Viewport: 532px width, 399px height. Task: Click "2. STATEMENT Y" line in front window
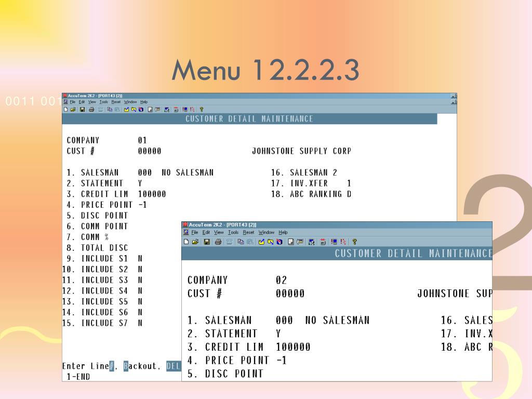(234, 334)
